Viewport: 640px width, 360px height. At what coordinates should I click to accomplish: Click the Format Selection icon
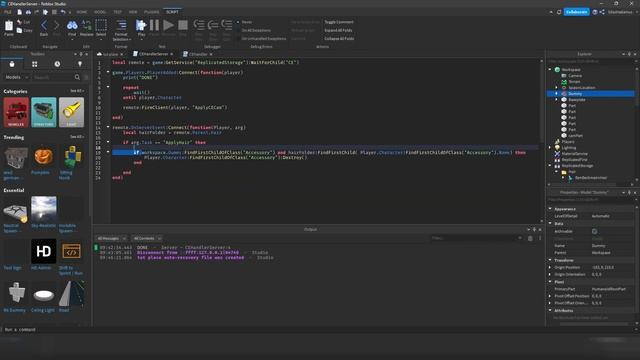121,26
